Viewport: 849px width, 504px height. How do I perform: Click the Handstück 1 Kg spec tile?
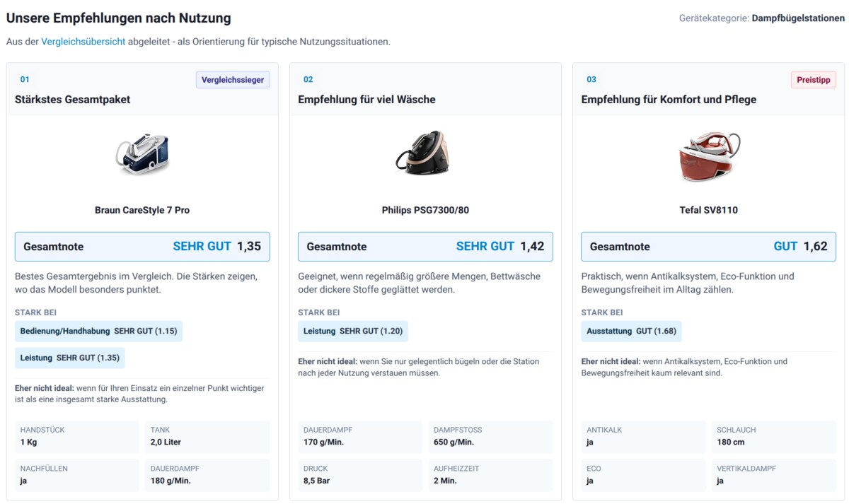[x=77, y=437]
